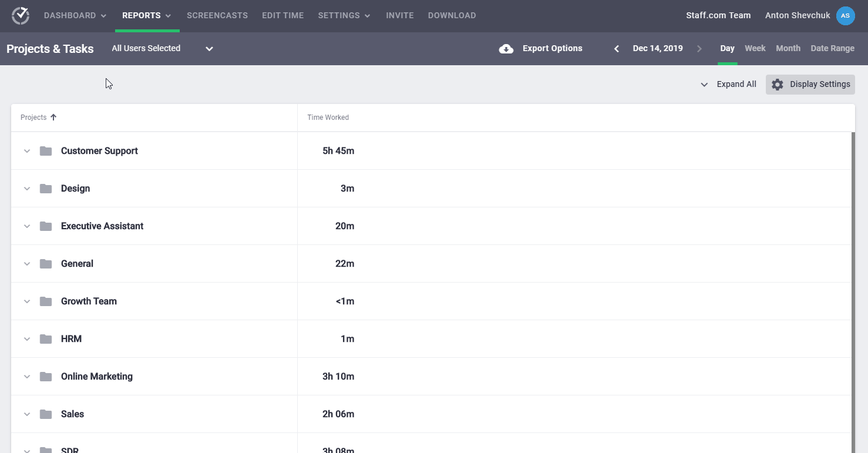Open the Screencasts page
This screenshot has width=868, height=453.
[x=217, y=16]
